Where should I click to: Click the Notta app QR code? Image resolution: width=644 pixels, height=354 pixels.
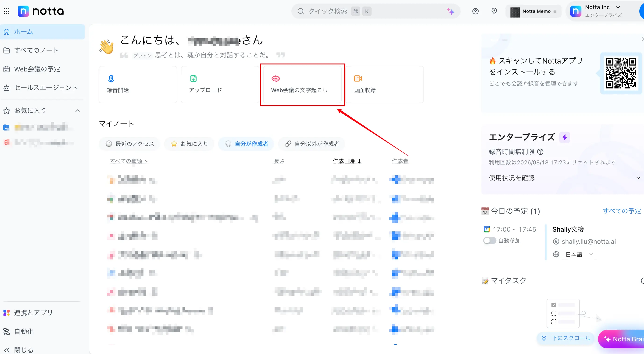[621, 73]
